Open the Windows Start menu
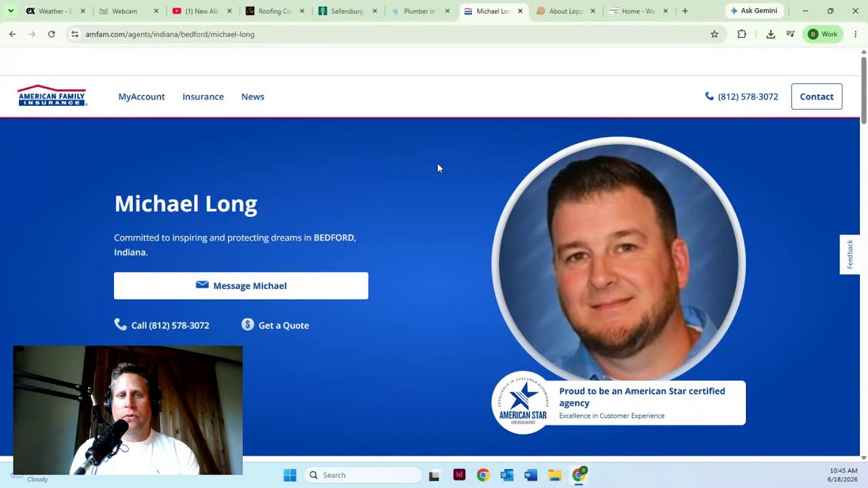 (x=290, y=475)
